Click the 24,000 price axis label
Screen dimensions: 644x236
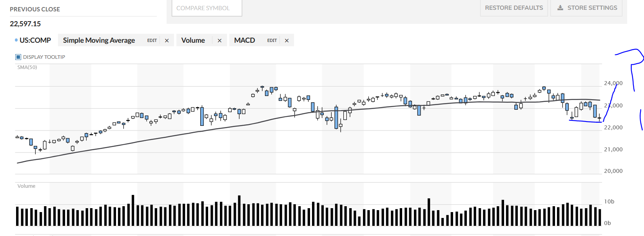click(613, 83)
